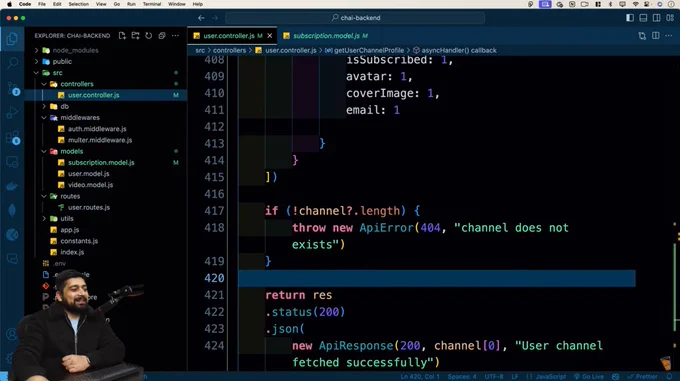The image size is (680, 381).
Task: Switch to the subscription.model.js tab
Action: tap(326, 36)
